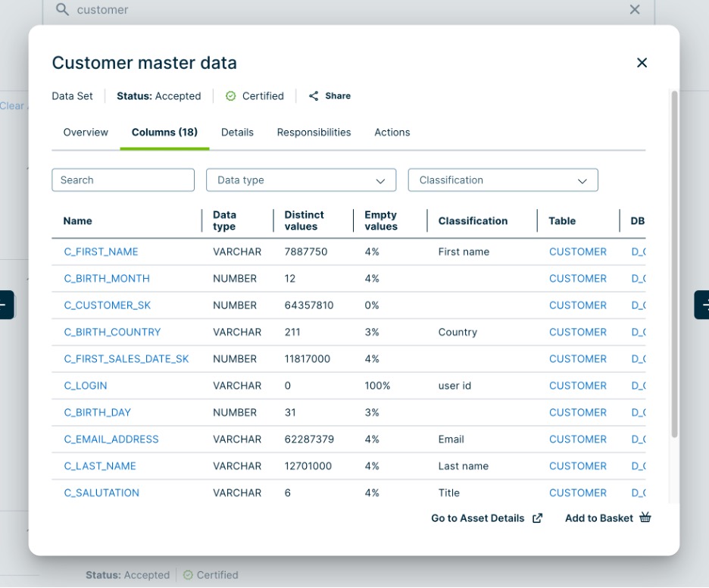This screenshot has width=709, height=588.
Task: Clear the customer search using the X icon
Action: click(x=635, y=9)
